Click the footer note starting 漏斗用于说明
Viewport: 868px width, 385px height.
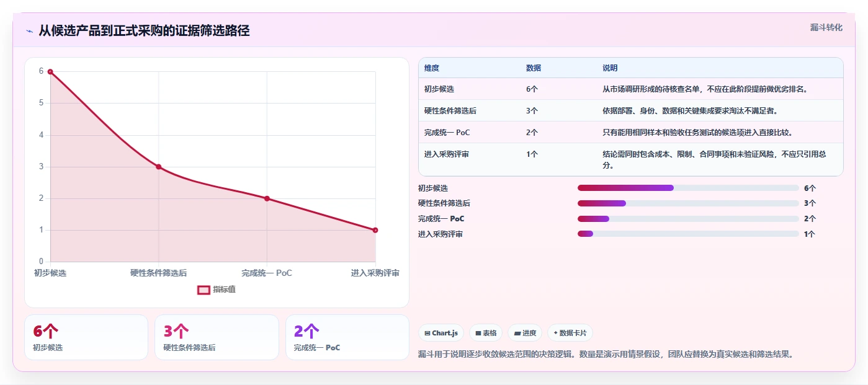click(x=606, y=355)
